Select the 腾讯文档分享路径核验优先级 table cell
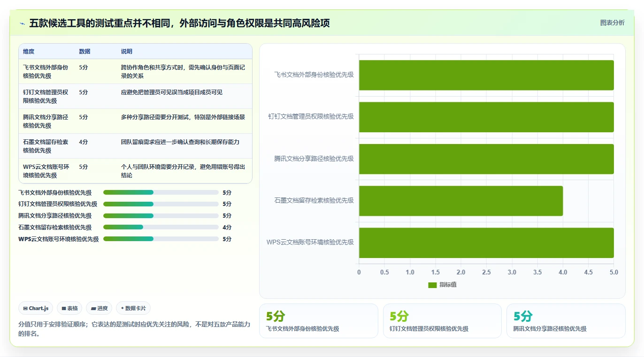 tap(46, 122)
